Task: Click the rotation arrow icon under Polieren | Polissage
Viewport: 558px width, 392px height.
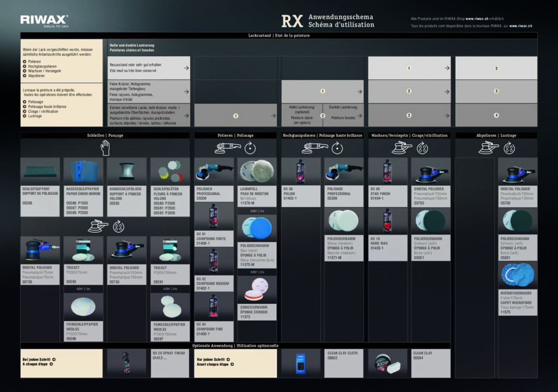Action: click(250, 148)
